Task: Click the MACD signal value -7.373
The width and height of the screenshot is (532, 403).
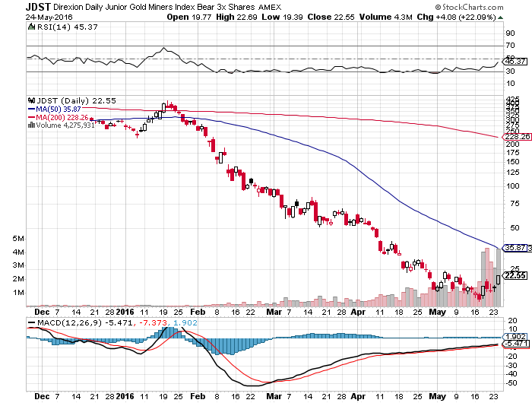Action: click(153, 322)
